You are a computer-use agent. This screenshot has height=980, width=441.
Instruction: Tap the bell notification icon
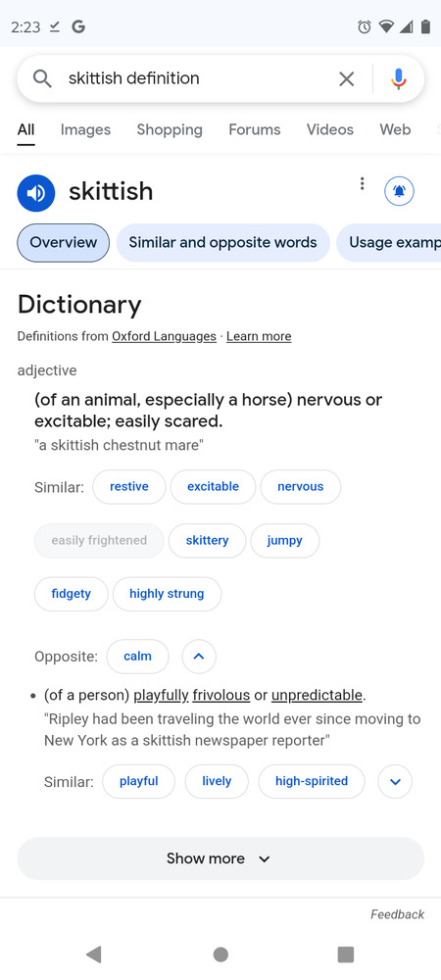click(x=399, y=191)
